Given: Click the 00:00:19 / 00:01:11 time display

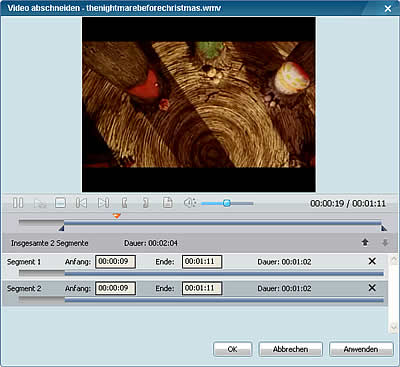Looking at the screenshot, I should tap(348, 203).
